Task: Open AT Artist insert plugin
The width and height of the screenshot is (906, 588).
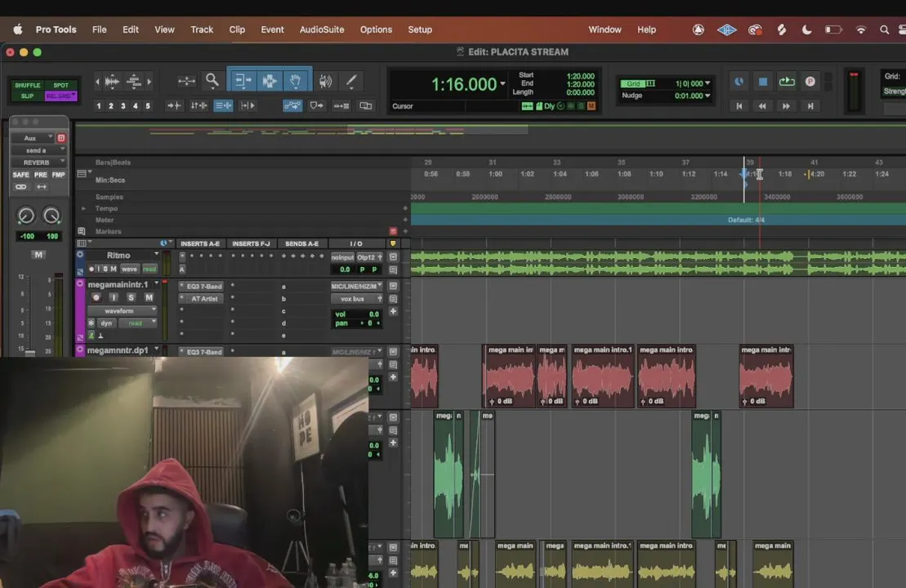Action: [200, 299]
